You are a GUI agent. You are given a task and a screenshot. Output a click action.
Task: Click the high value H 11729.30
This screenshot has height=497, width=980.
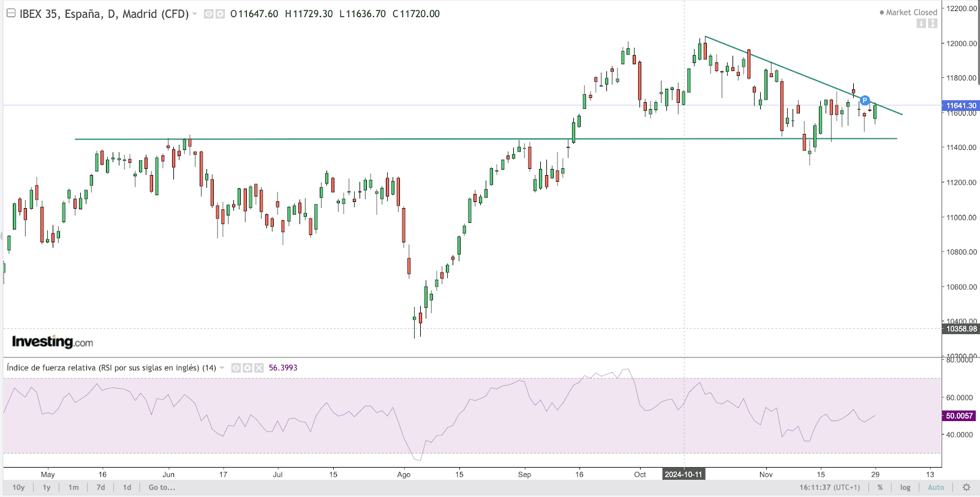[309, 13]
